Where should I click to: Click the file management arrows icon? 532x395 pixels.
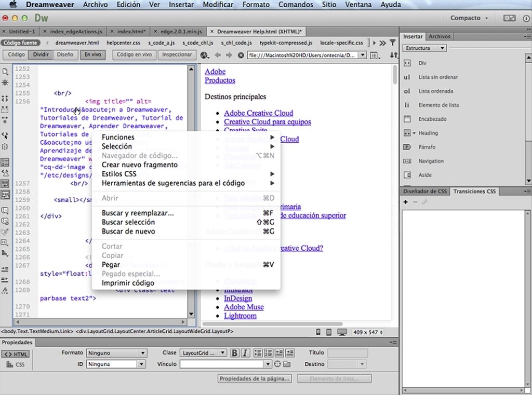394,55
